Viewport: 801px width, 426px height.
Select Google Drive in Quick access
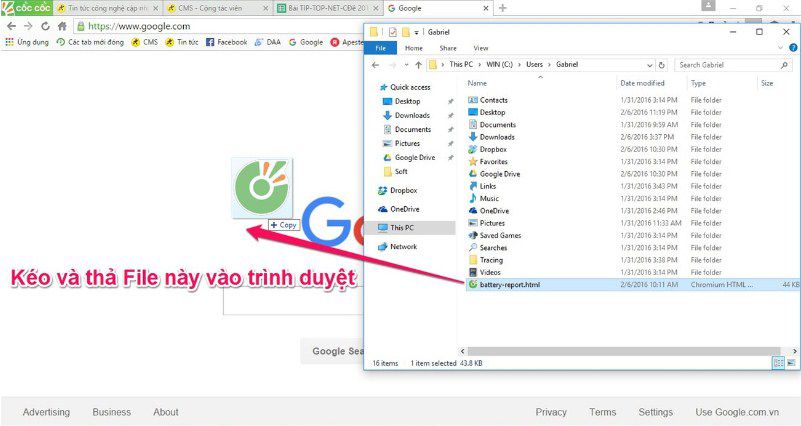(x=415, y=158)
